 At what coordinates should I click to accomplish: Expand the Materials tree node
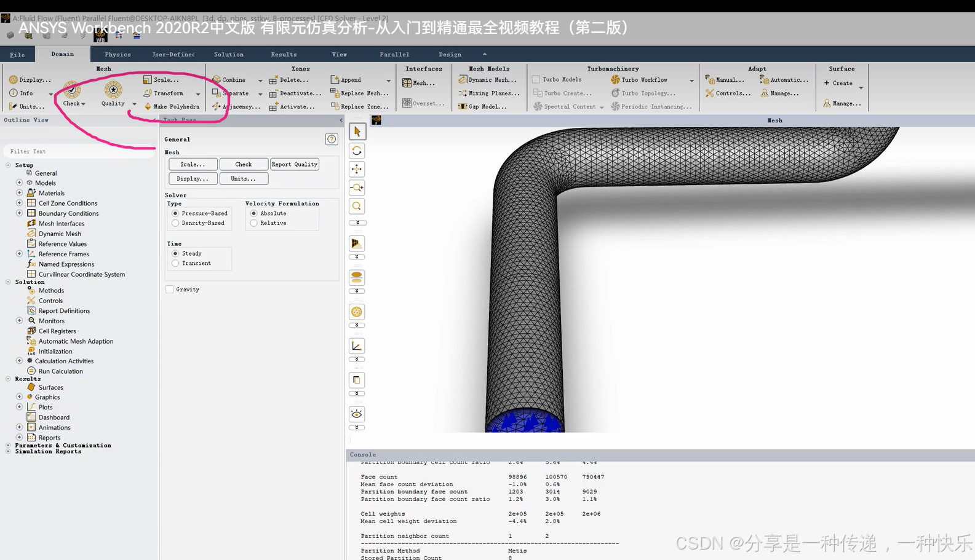(19, 193)
